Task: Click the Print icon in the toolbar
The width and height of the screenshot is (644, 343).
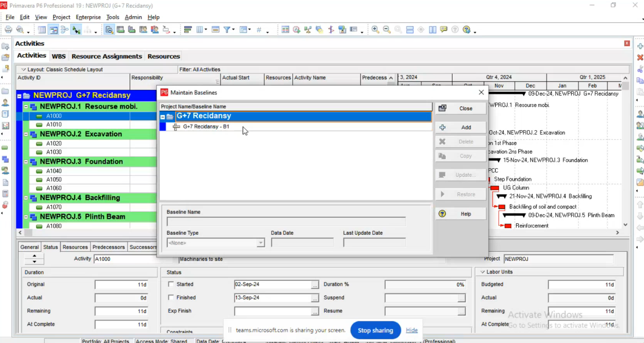Action: click(x=8, y=30)
